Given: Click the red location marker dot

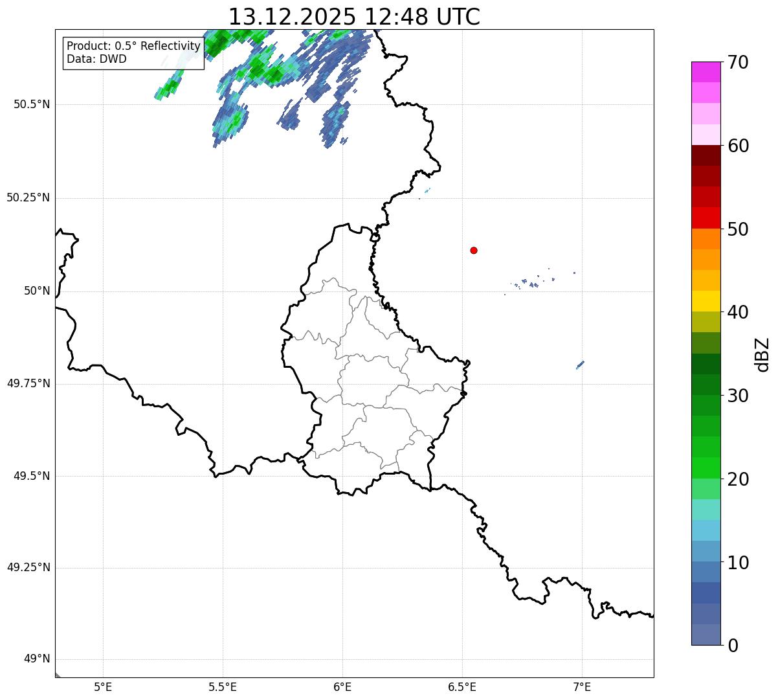Looking at the screenshot, I should (474, 250).
